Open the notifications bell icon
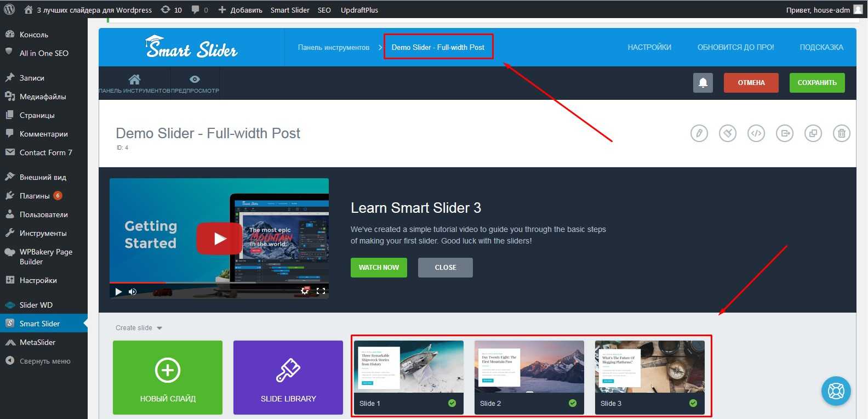This screenshot has height=419, width=868. (703, 83)
